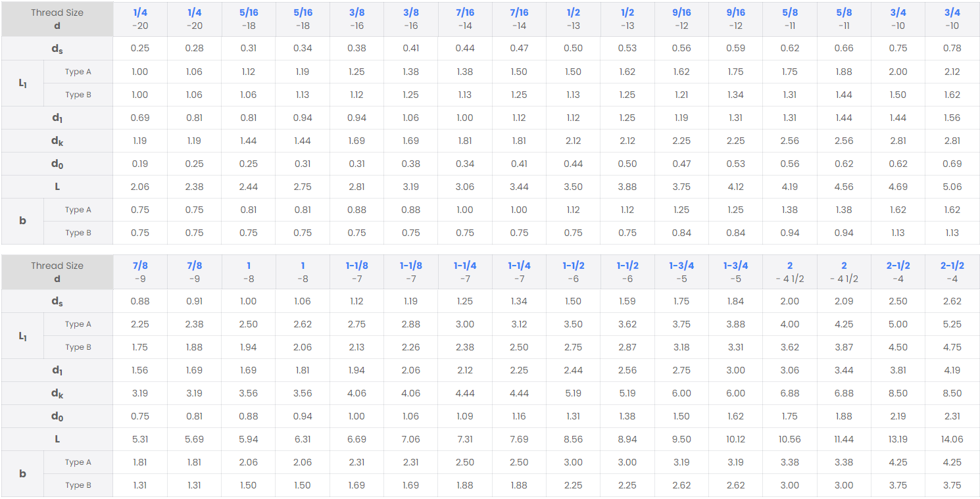980x499 pixels.
Task: Pick the L1 Type B value 4.50
Action: (x=898, y=347)
